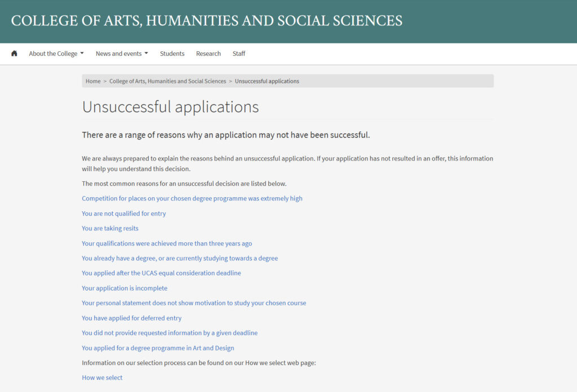The height and width of the screenshot is (392, 577).
Task: Click the home icon in the navigation bar
Action: tap(14, 53)
